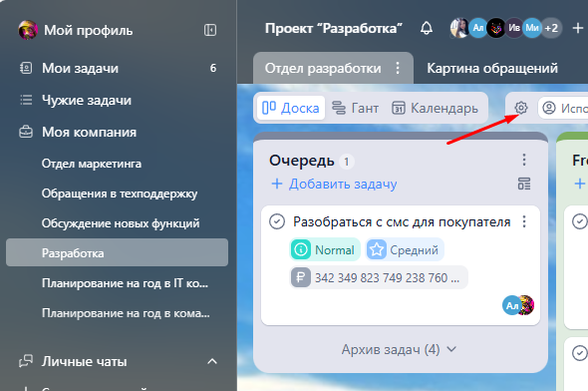This screenshot has height=391, width=588.
Task: Select the Разработка project
Action: click(117, 252)
